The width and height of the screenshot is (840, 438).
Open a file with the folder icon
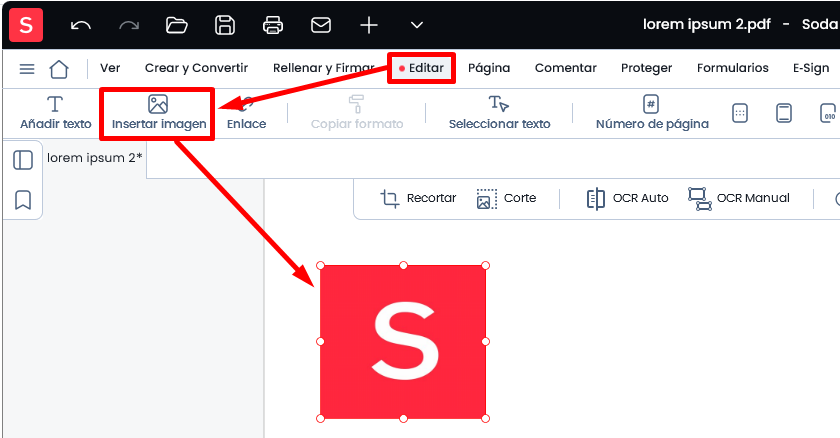[x=176, y=25]
